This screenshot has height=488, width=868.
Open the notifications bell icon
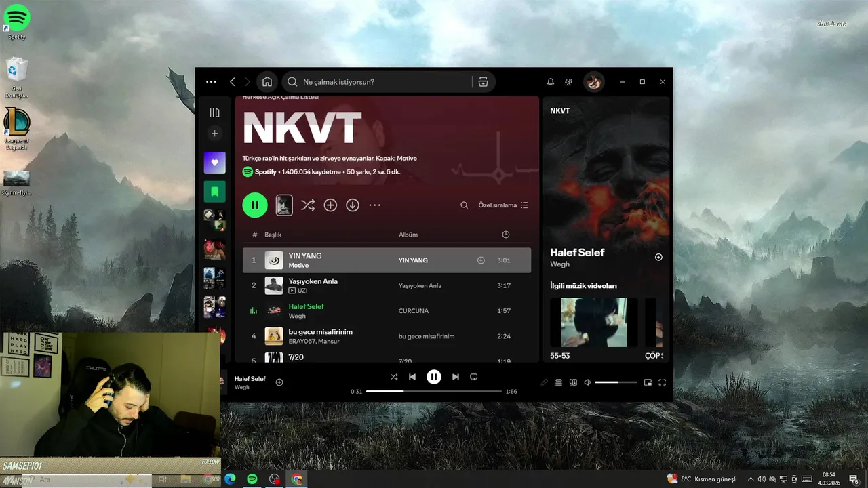point(551,82)
